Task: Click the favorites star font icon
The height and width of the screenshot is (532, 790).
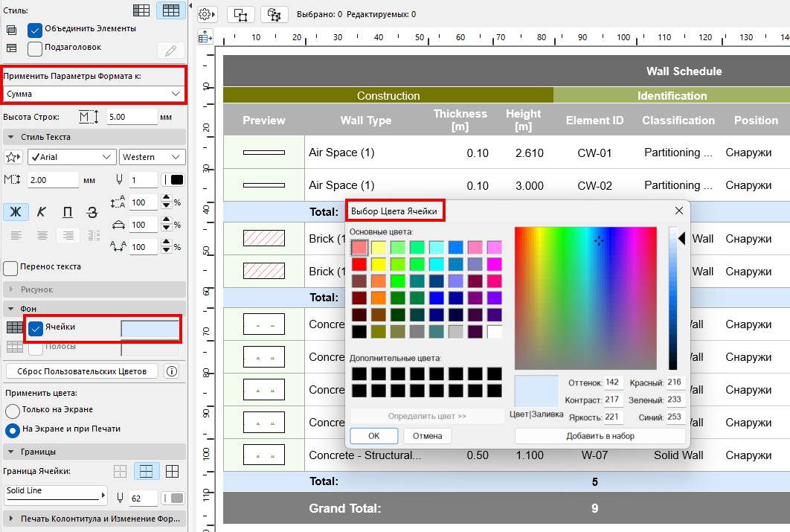Action: 13,157
